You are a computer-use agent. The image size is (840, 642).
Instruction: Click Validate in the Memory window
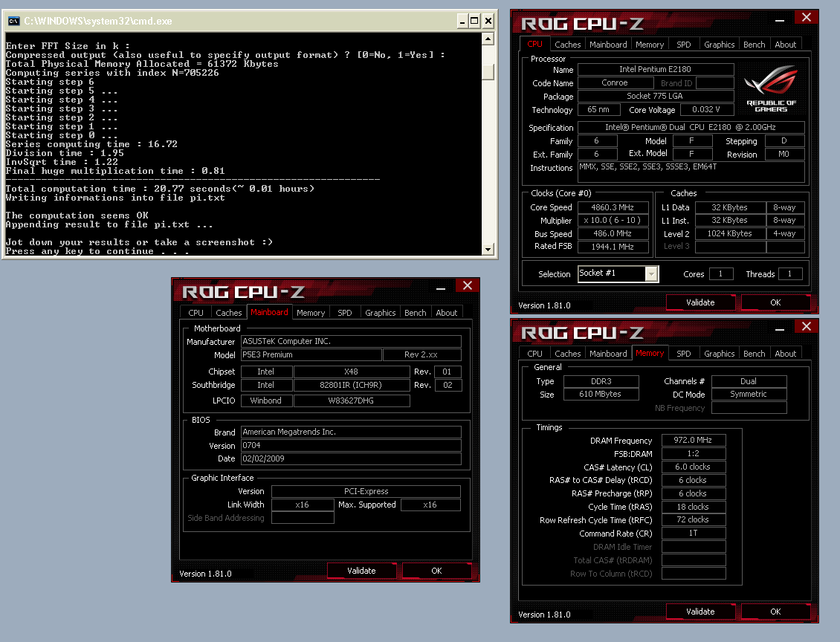pyautogui.click(x=700, y=612)
